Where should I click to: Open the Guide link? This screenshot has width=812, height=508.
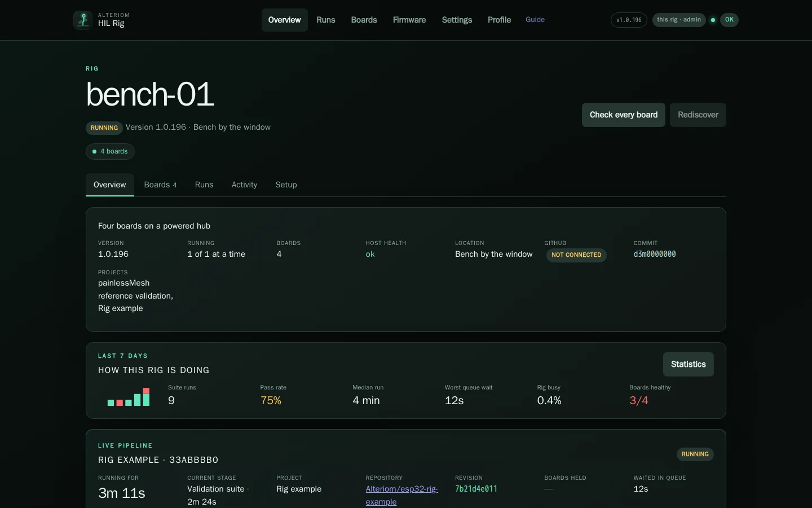pos(535,20)
